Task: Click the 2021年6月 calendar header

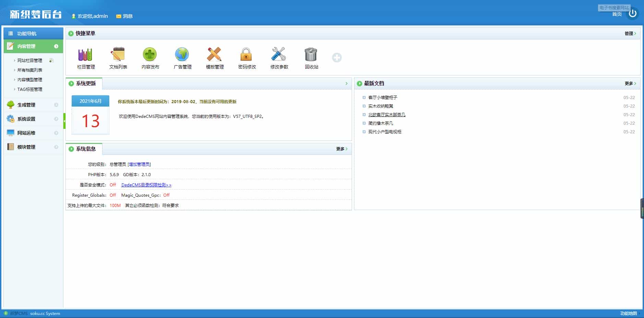Action: 90,101
